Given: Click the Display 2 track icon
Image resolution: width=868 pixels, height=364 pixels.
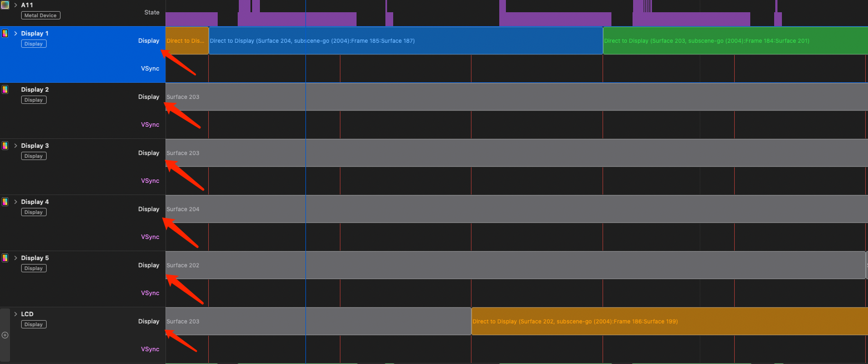Looking at the screenshot, I should pos(5,89).
